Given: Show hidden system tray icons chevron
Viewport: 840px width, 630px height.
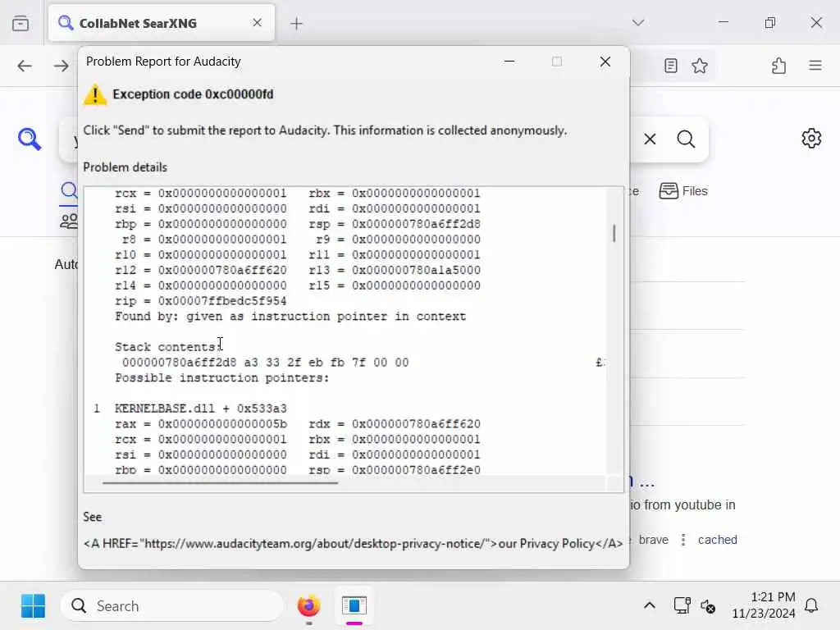Looking at the screenshot, I should (x=650, y=606).
